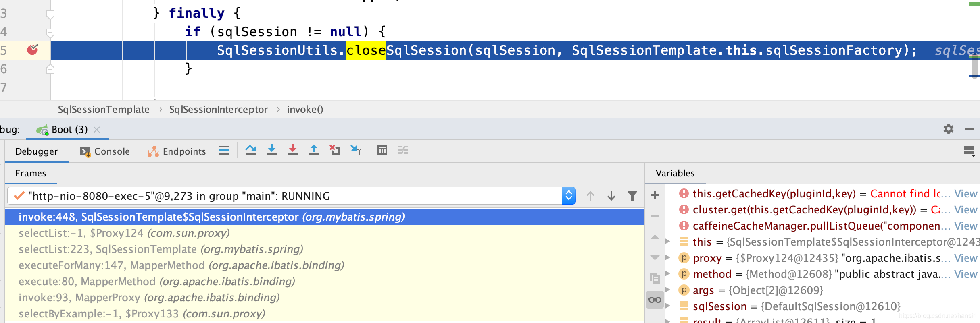This screenshot has width=980, height=323.
Task: Select the Variables panel tab
Action: click(x=675, y=174)
